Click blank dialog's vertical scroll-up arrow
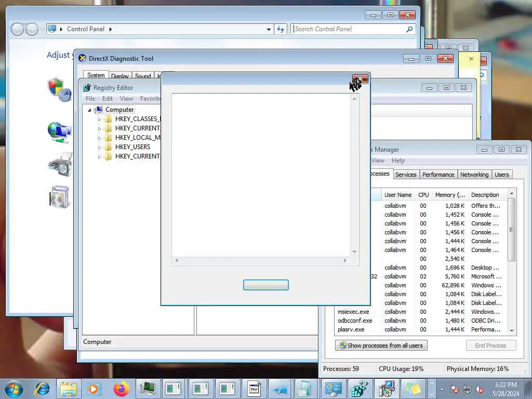This screenshot has width=532, height=399. coord(354,98)
